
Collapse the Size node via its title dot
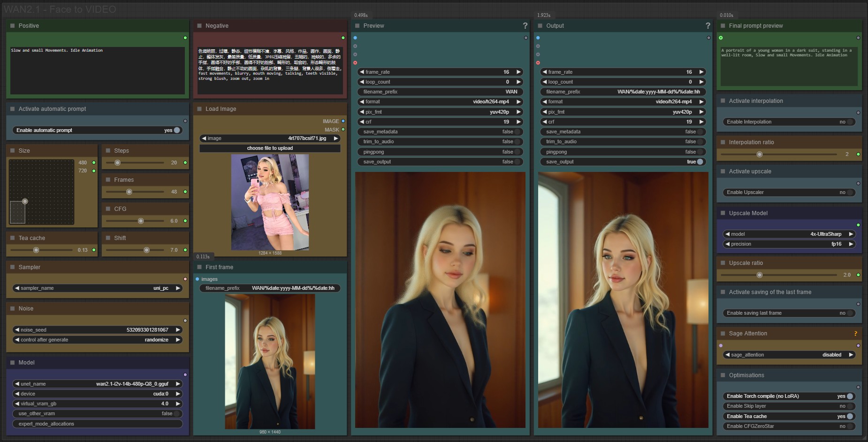click(13, 151)
